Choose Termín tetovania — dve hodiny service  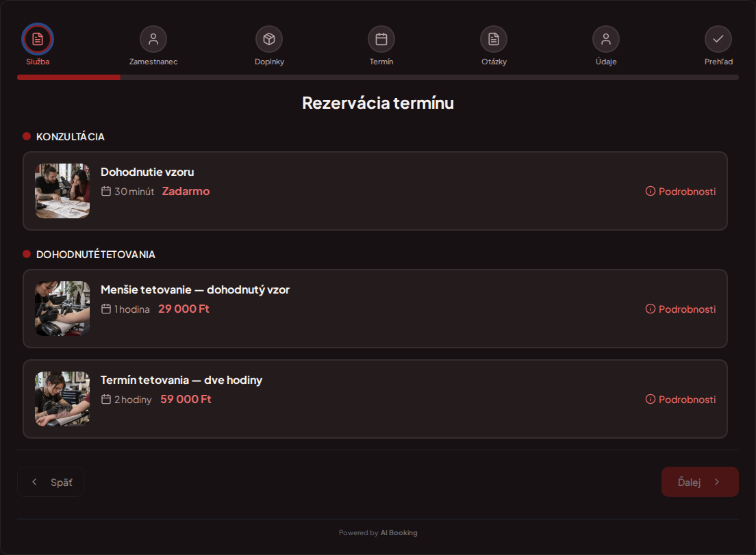(x=375, y=399)
